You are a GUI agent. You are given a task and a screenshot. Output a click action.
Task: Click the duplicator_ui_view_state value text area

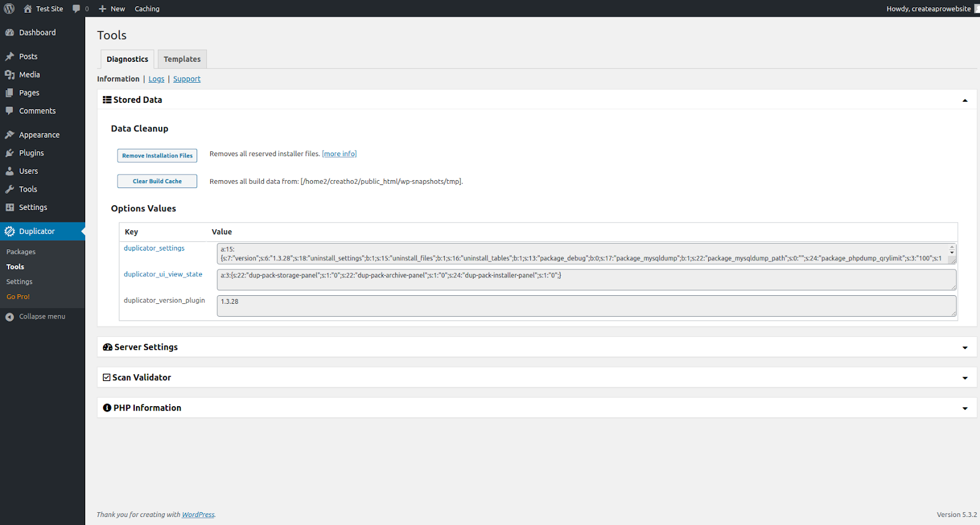[586, 280]
